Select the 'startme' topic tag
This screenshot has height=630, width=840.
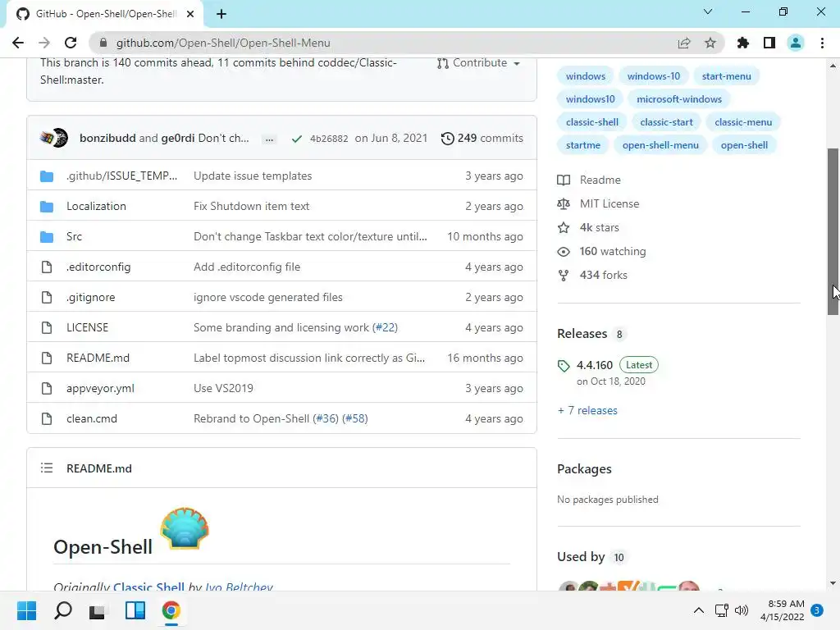click(583, 145)
